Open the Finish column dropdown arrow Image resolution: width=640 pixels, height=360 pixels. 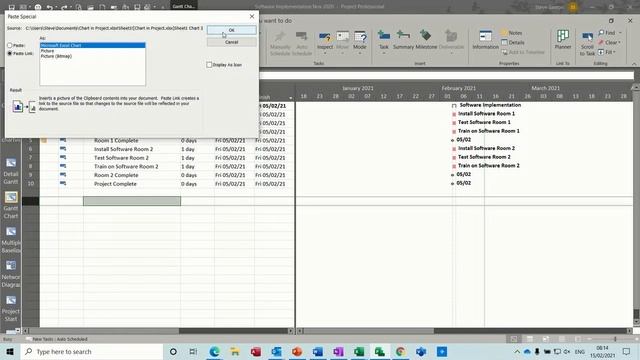coord(291,98)
